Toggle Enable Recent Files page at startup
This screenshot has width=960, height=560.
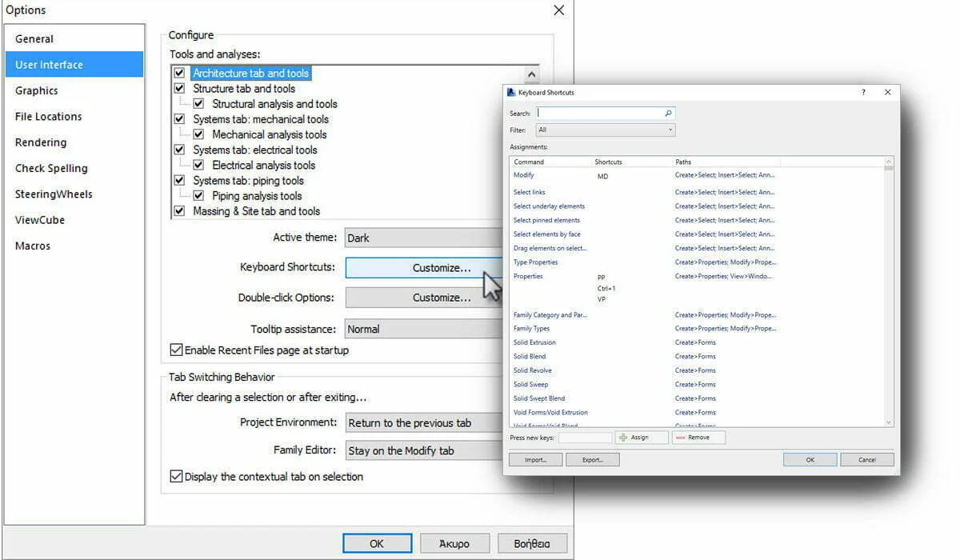176,350
